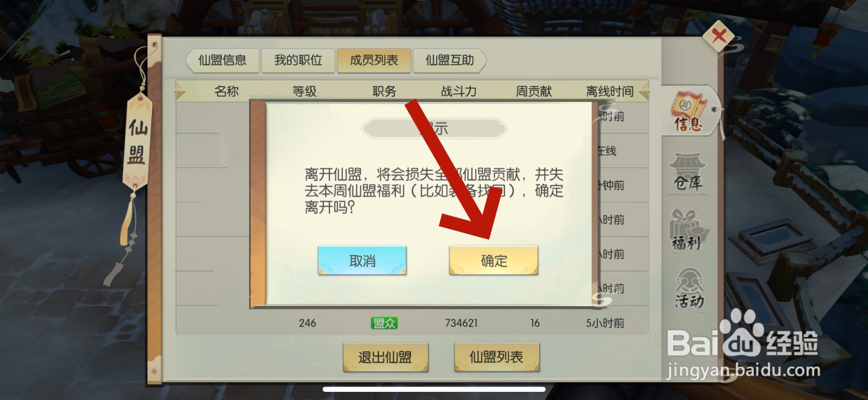
Task: Open the 福利 gift box icon
Action: click(x=687, y=230)
